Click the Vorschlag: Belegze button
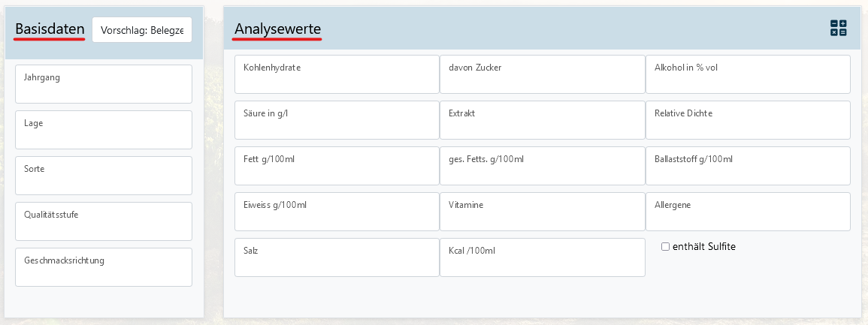Image resolution: width=868 pixels, height=325 pixels. pos(142,30)
